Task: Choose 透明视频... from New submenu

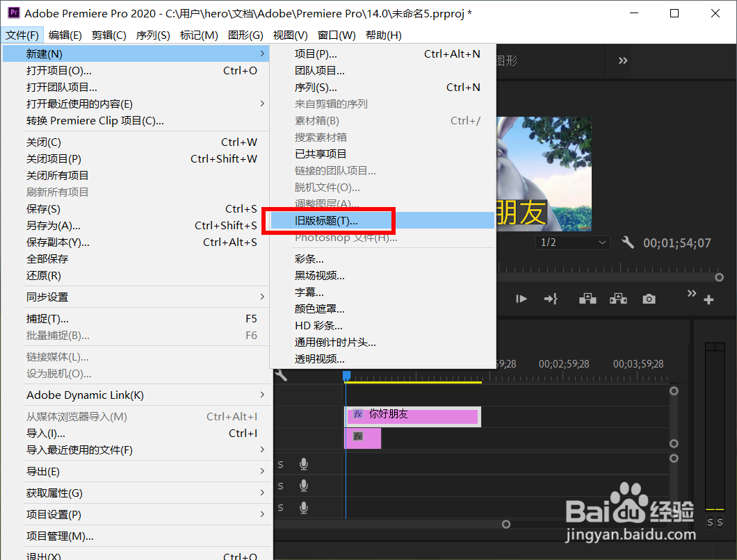Action: click(x=382, y=359)
